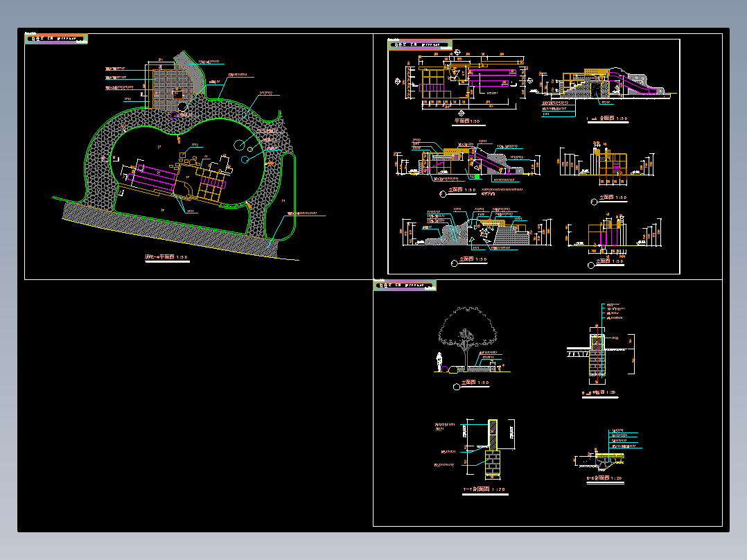The width and height of the screenshot is (747, 560).
Task: Select the direction marker left of the play structure plan
Action: tap(398, 82)
